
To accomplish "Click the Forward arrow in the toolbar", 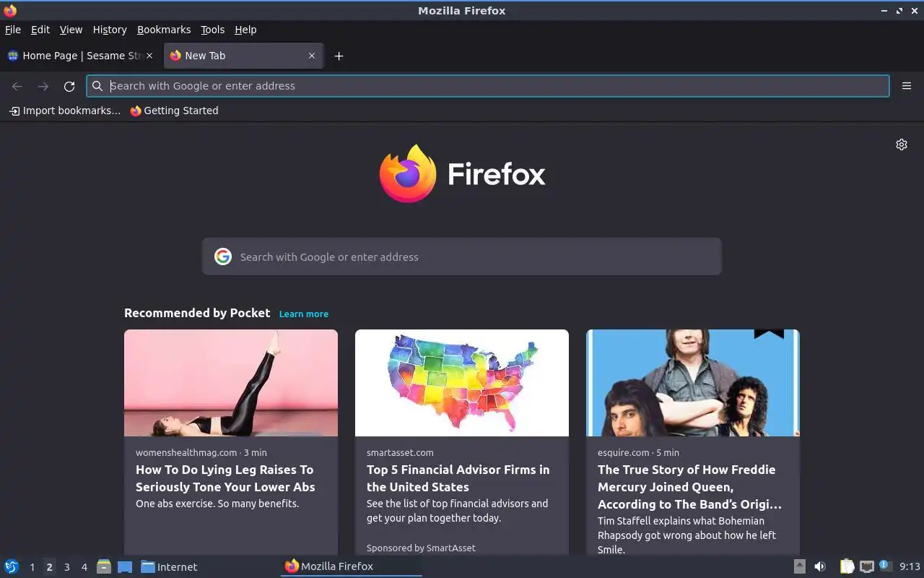I will point(43,86).
